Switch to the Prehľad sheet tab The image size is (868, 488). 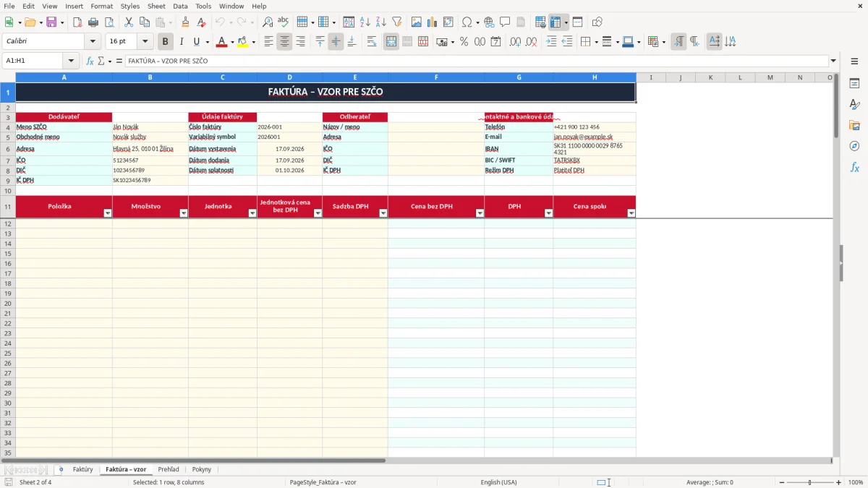tap(169, 470)
